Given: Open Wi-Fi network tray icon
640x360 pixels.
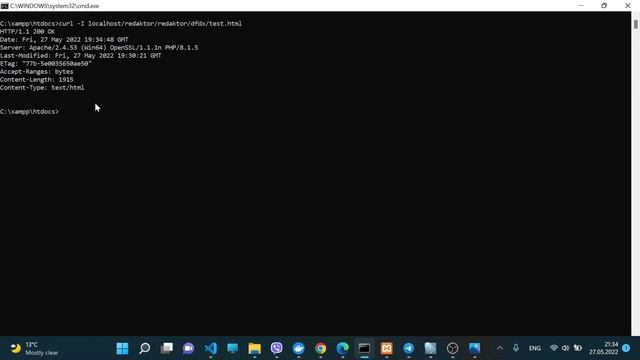Looking at the screenshot, I should pos(553,348).
